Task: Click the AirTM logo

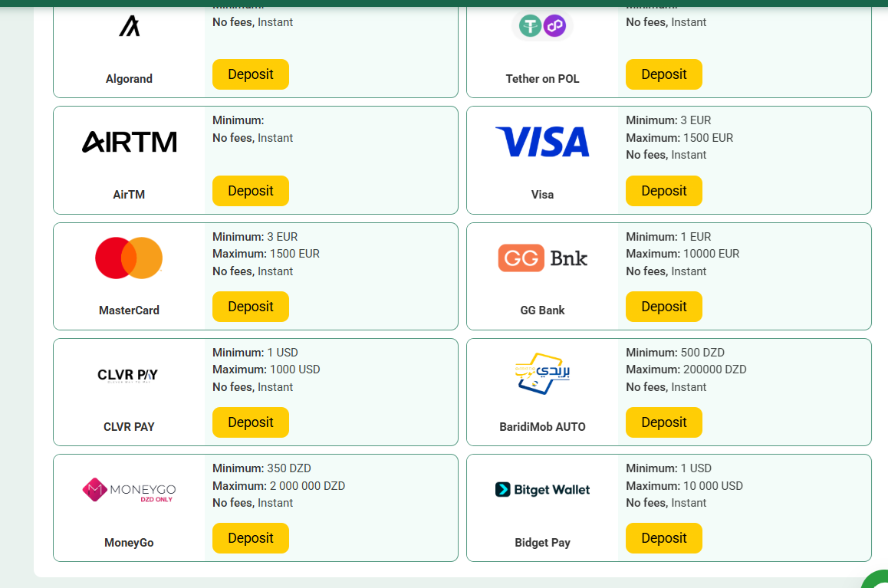Action: click(x=129, y=142)
